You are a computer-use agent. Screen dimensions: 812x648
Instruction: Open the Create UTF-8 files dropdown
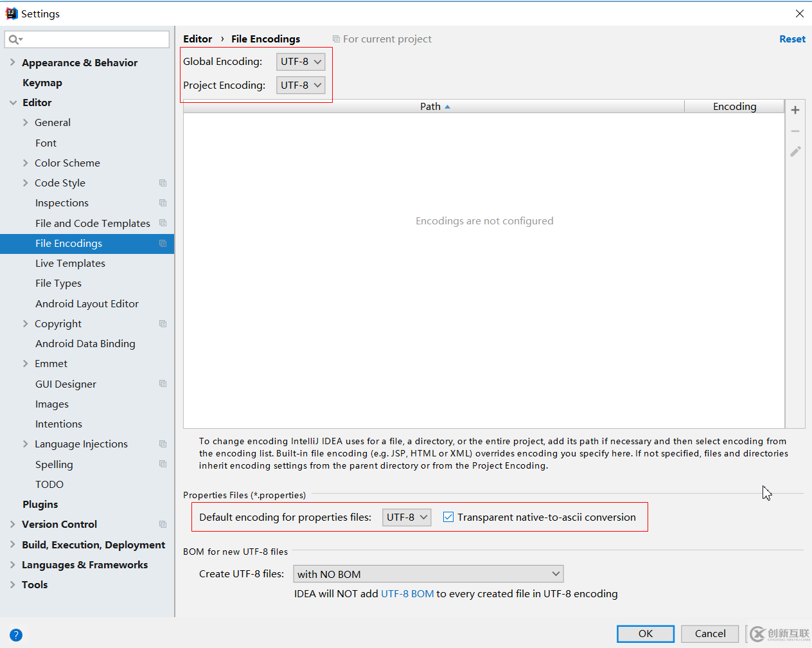click(x=428, y=574)
